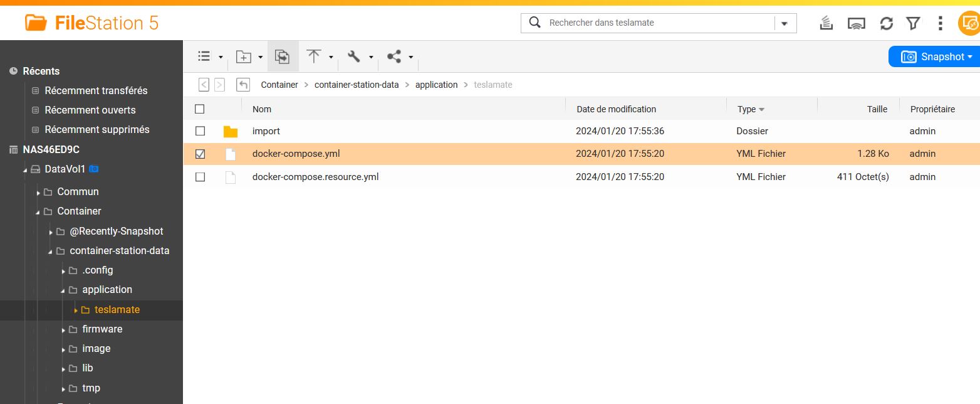Click the import folder icon
This screenshot has width=980, height=404.
(x=231, y=131)
